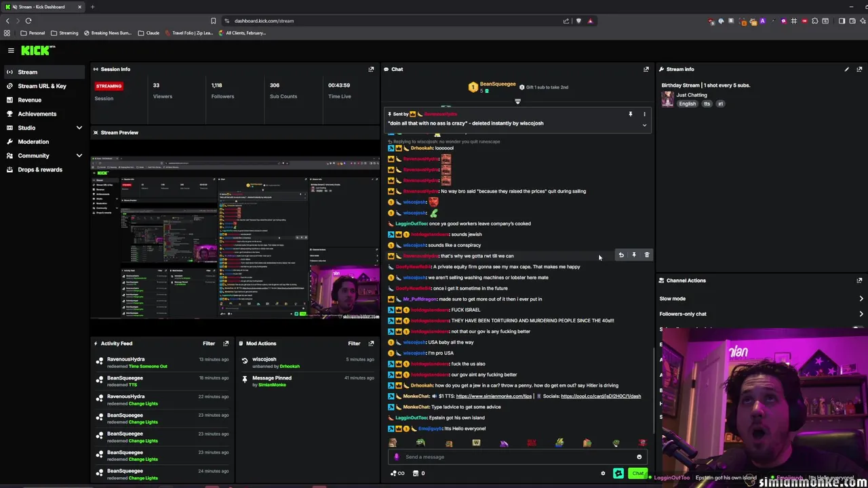Open the popl.co socials link in chat
This screenshot has height=488, width=868.
[601, 396]
